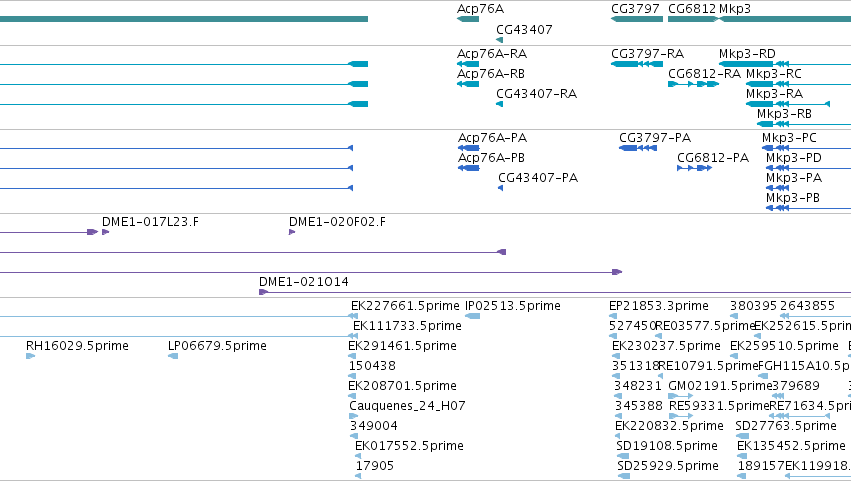Click the CG43407 gene small arrow glyph
851x481 pixels.
[x=499, y=40]
